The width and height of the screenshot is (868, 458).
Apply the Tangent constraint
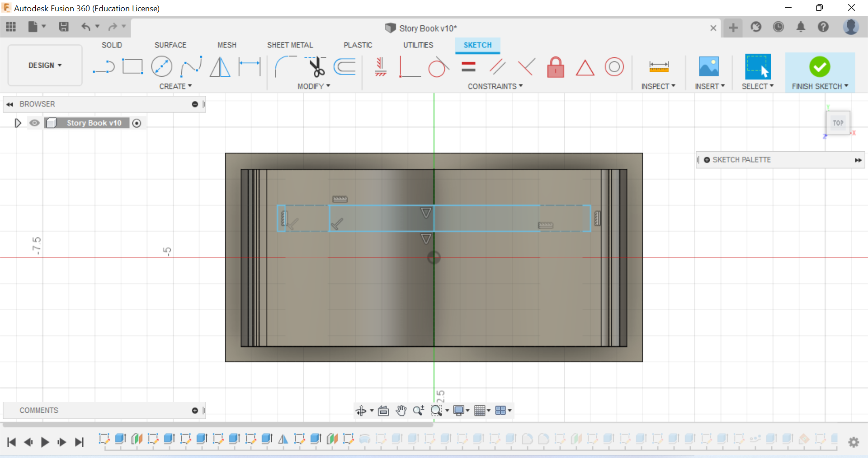click(439, 67)
